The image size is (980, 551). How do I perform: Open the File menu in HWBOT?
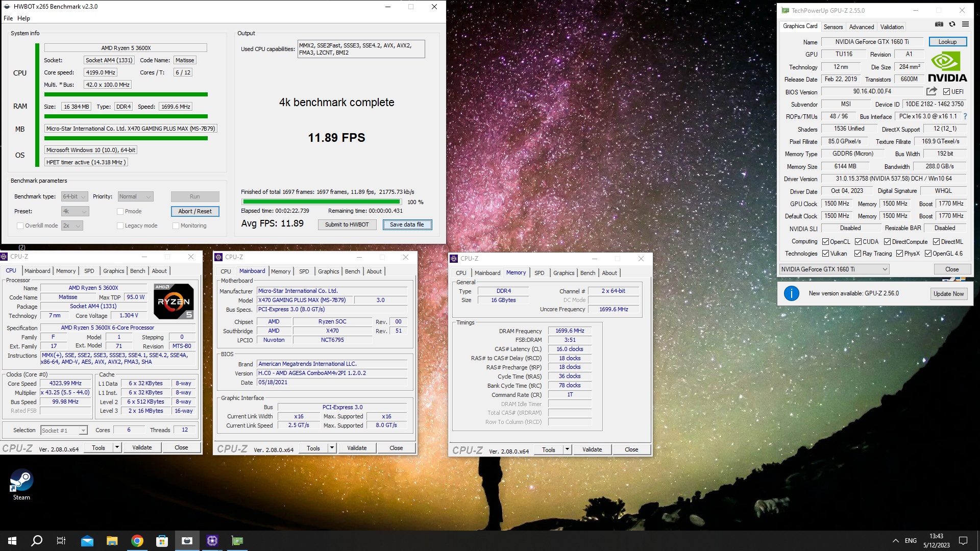click(8, 18)
